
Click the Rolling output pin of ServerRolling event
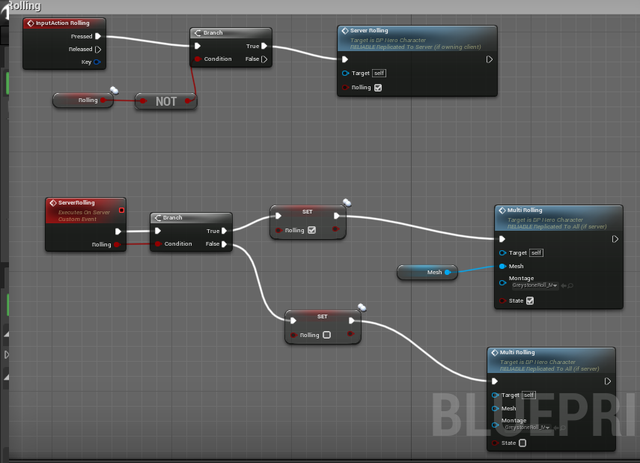[117, 245]
